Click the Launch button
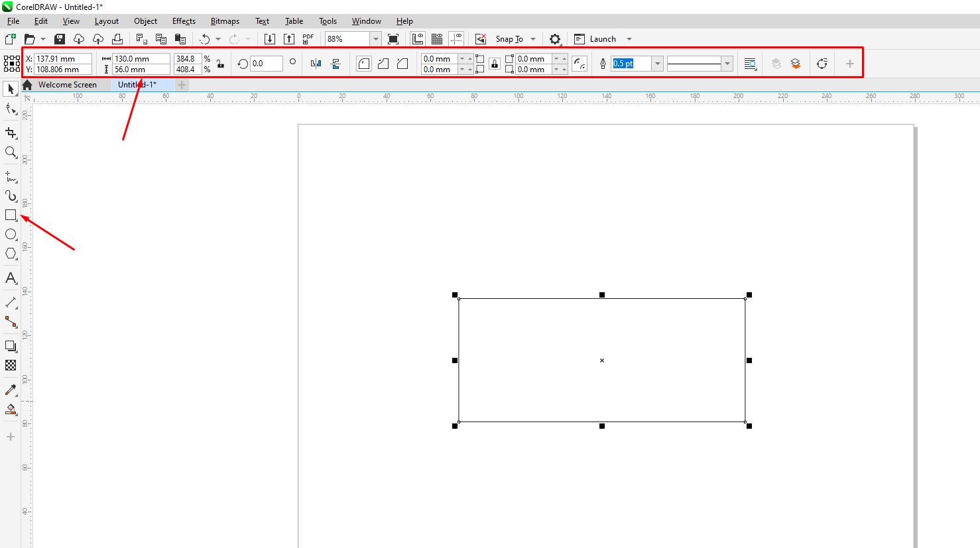Screen dimensions: 980x548 click(602, 39)
